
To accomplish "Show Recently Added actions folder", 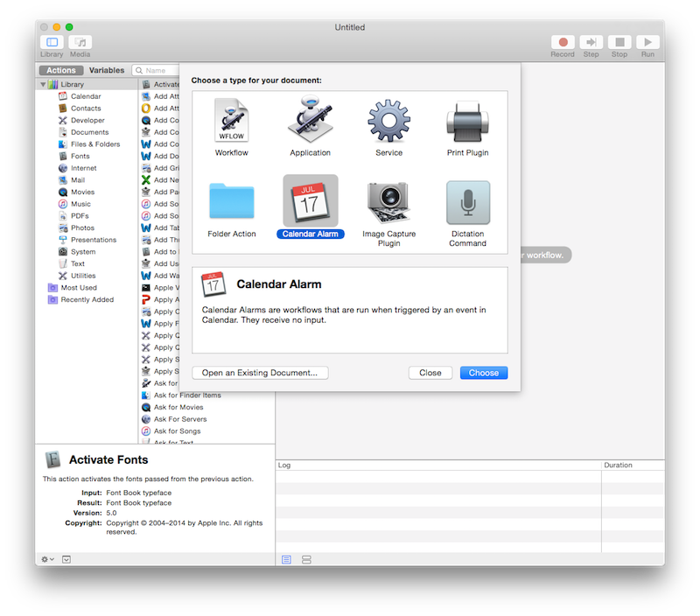I will 87,300.
